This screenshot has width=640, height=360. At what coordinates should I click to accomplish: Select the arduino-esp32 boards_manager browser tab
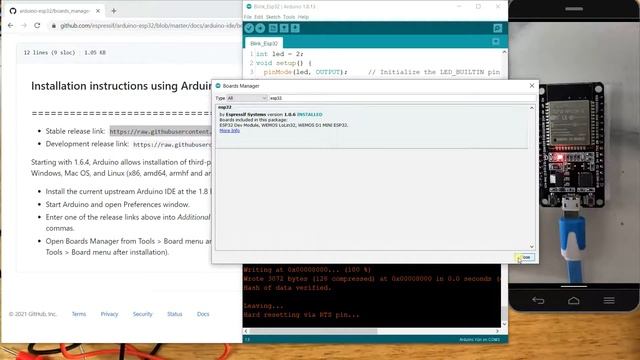pyautogui.click(x=54, y=11)
